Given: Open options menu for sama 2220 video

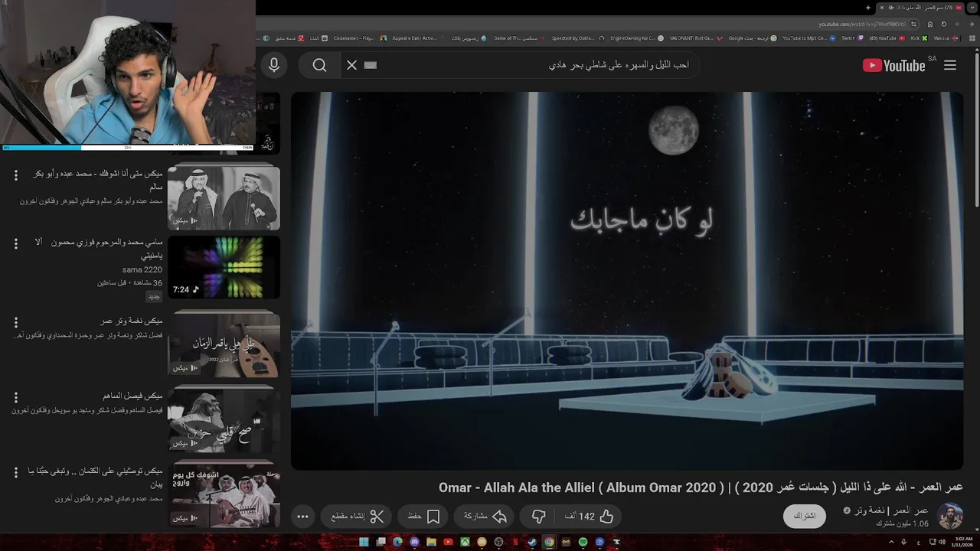Looking at the screenshot, I should 15,243.
